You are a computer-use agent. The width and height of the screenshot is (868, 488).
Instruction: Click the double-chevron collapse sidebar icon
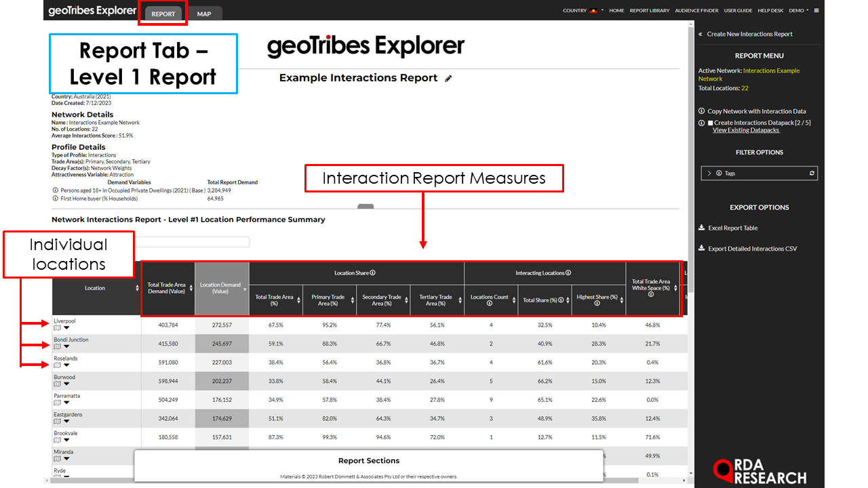pyautogui.click(x=701, y=34)
